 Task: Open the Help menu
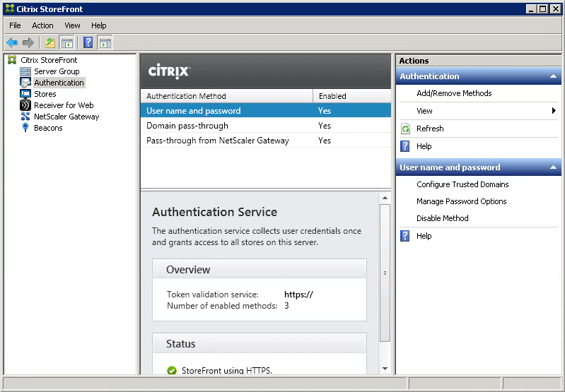click(x=98, y=25)
